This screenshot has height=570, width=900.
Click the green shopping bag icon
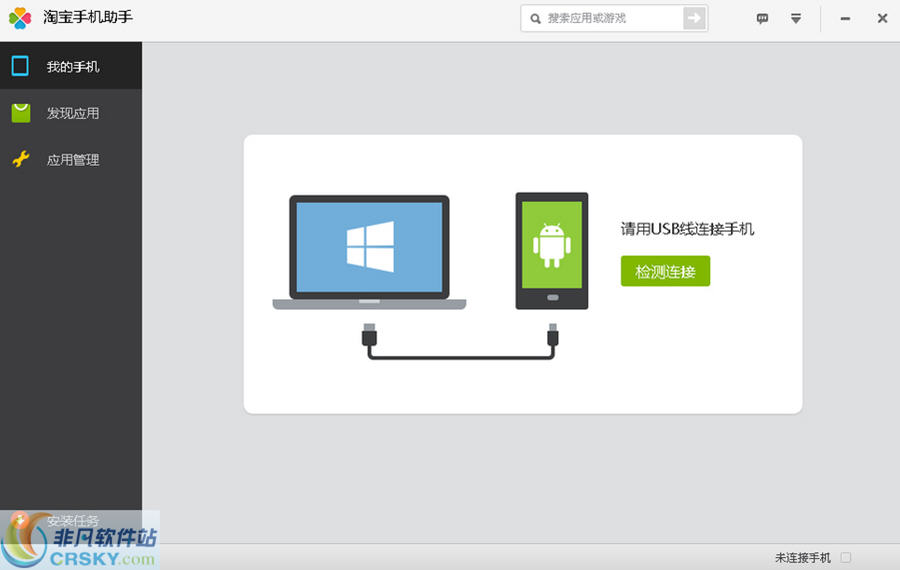21,113
